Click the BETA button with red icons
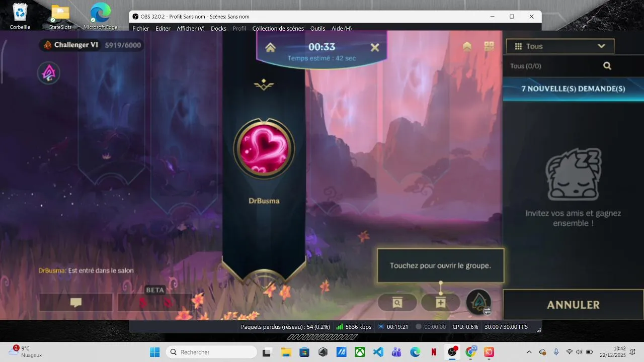The width and height of the screenshot is (644, 362). tap(155, 302)
